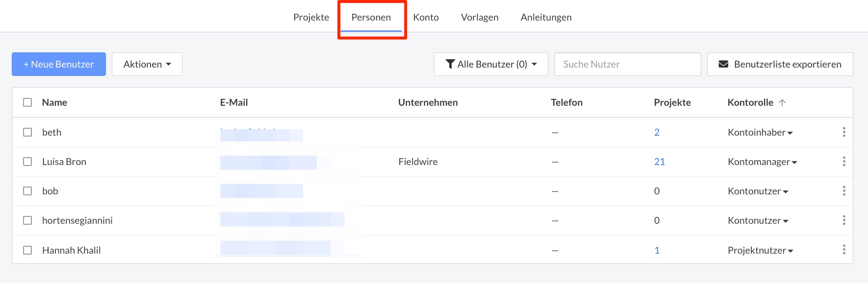Select the checkbox for hortensegiannini
Screen dimensions: 868x283
coord(27,220)
